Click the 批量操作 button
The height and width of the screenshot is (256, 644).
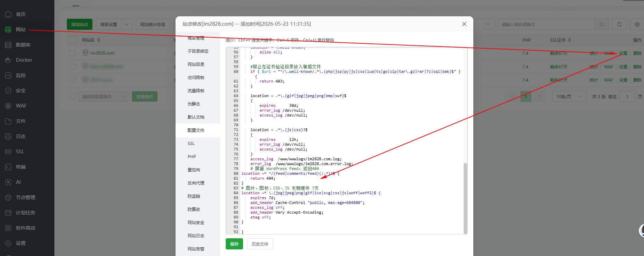coord(145,96)
